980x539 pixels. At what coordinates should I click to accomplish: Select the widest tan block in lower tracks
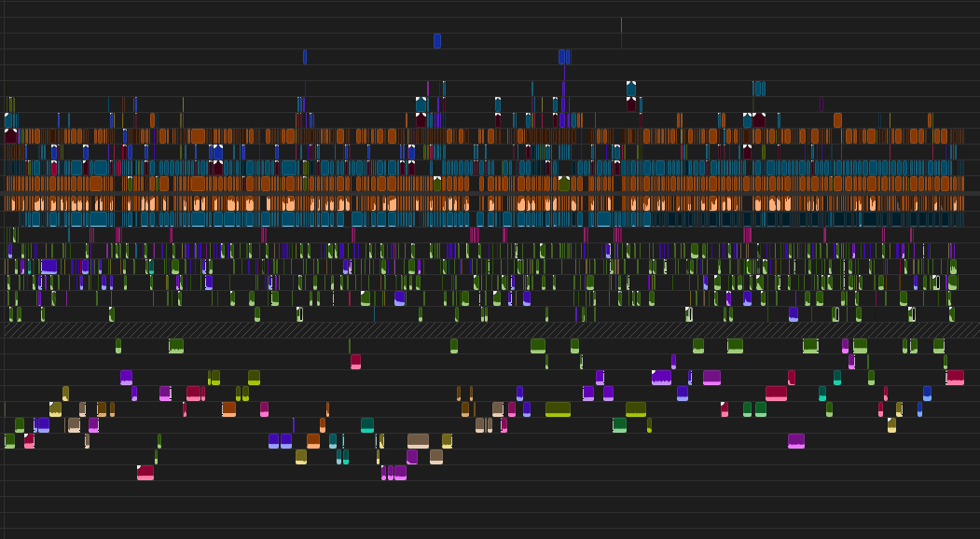point(418,441)
